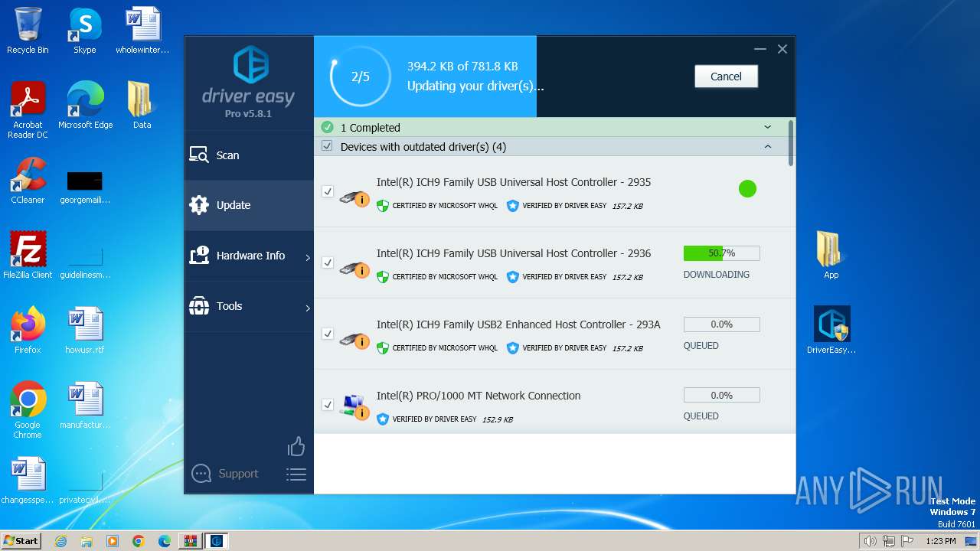This screenshot has width=980, height=551.
Task: Click the thumbs-up feedback icon
Action: [x=296, y=446]
